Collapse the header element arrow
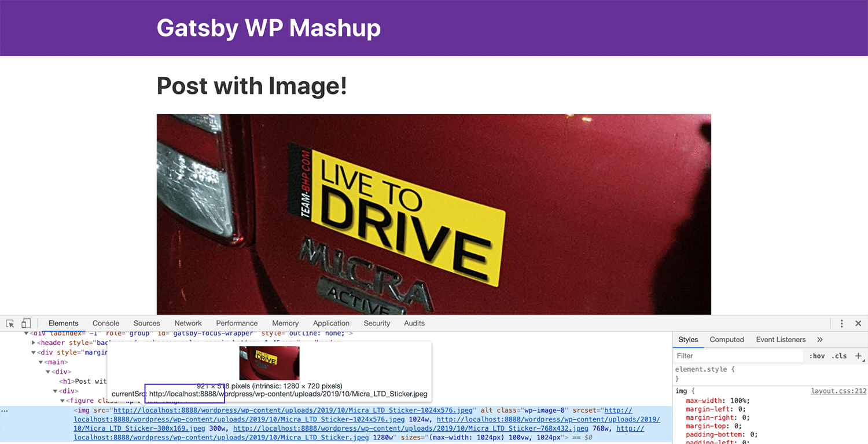This screenshot has height=444, width=868. click(x=33, y=343)
